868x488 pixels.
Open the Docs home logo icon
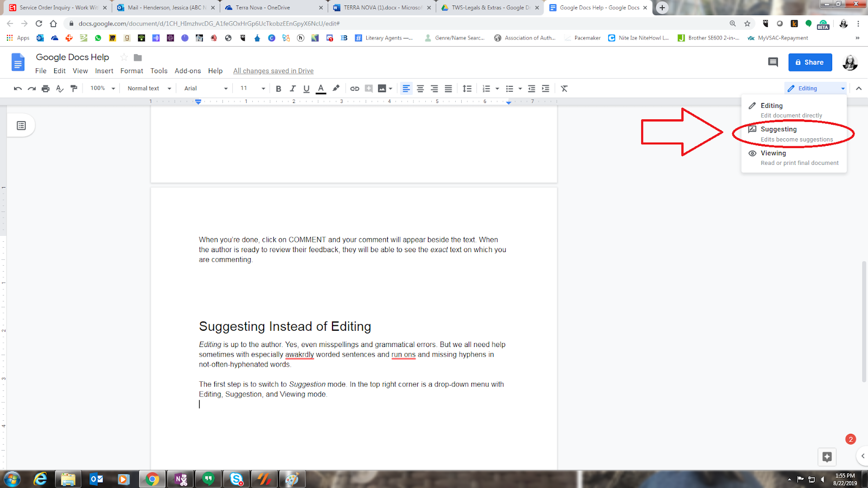click(x=18, y=62)
